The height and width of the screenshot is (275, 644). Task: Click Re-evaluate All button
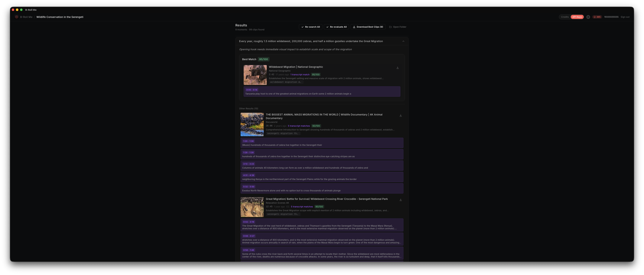(x=336, y=27)
